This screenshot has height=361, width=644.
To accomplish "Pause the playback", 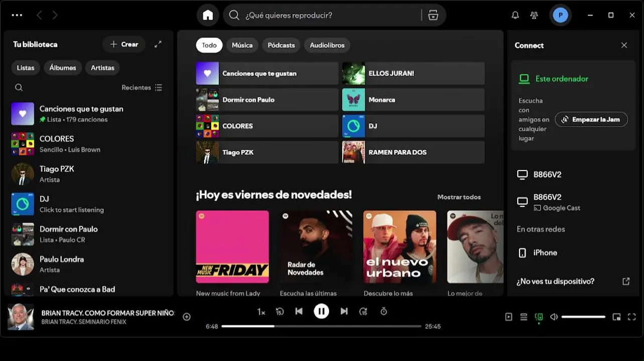I will [321, 311].
